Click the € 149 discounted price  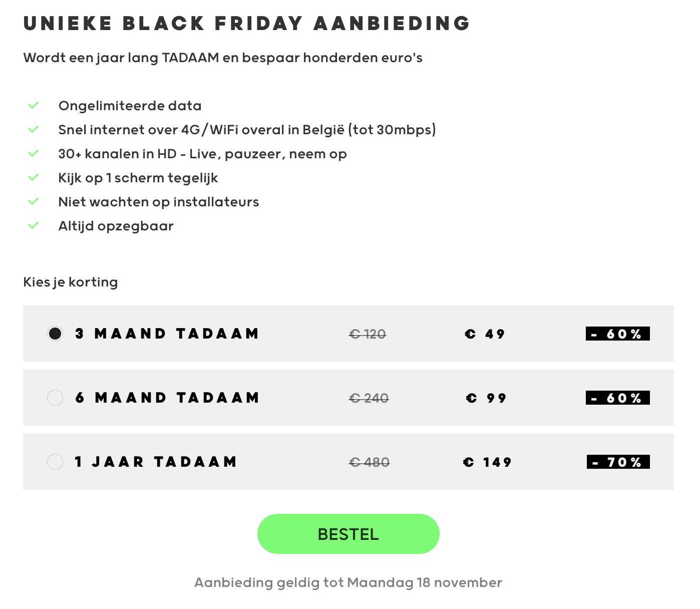click(x=487, y=462)
